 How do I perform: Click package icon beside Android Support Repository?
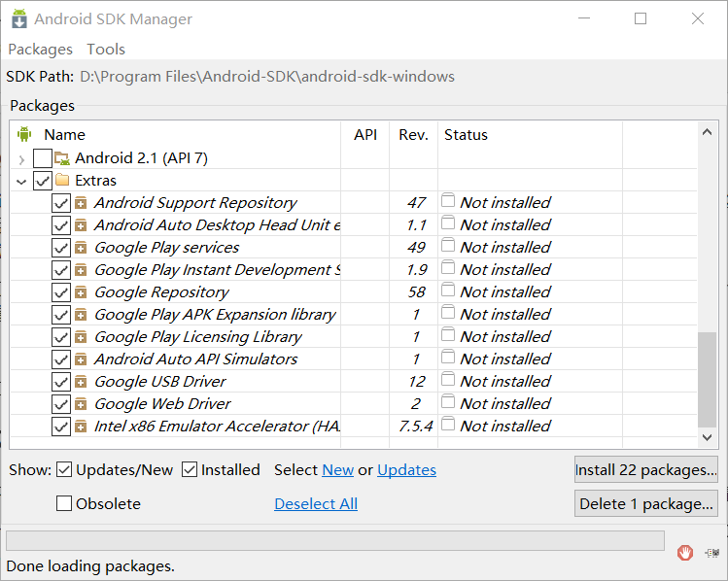coord(81,203)
